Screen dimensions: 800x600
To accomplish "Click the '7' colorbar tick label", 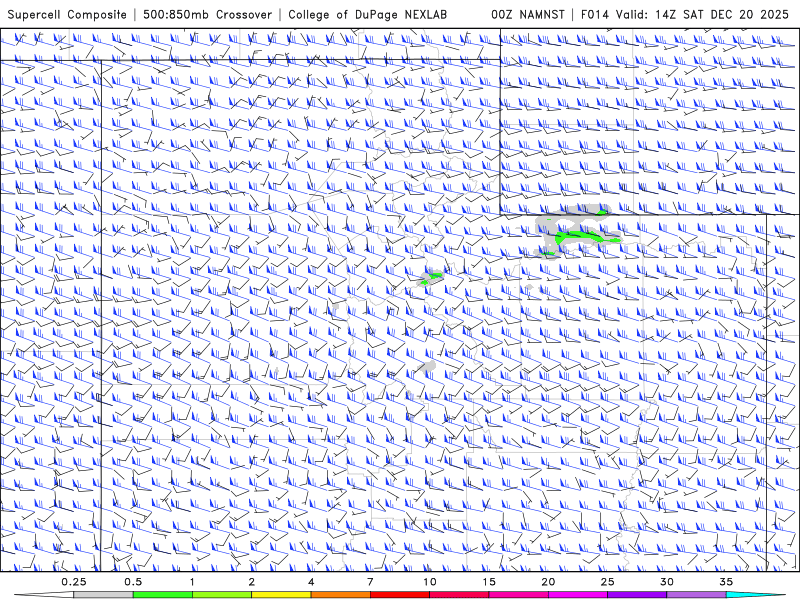I will click(370, 582).
